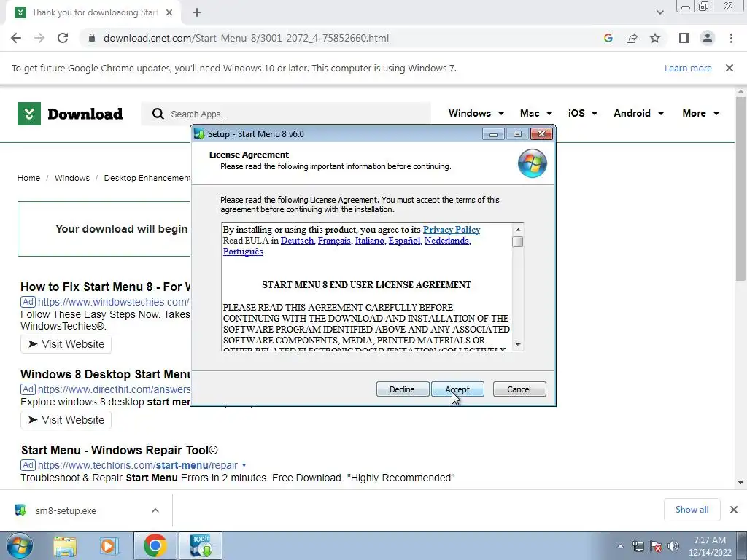The width and height of the screenshot is (747, 560).
Task: Close the 'Thank you for downloading' tab
Action: click(x=169, y=12)
